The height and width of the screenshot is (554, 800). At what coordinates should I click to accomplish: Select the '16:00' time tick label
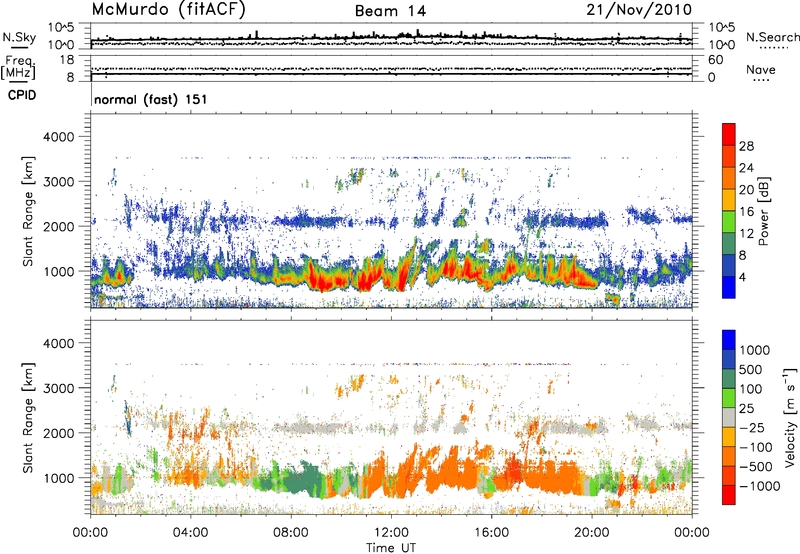(491, 533)
